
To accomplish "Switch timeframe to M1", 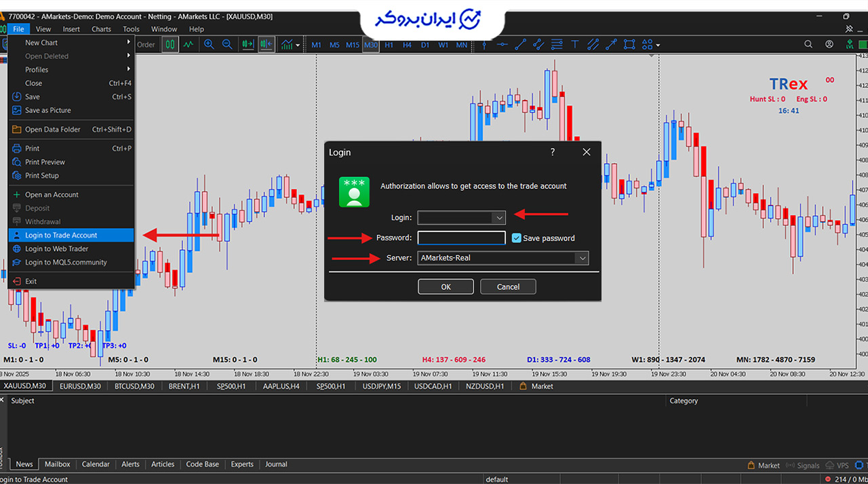I will (316, 45).
